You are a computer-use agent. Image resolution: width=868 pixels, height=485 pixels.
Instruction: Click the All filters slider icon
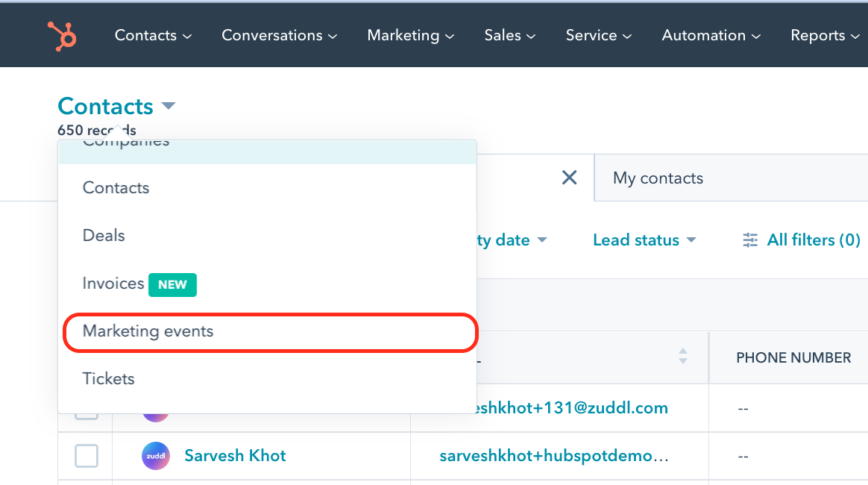point(750,240)
